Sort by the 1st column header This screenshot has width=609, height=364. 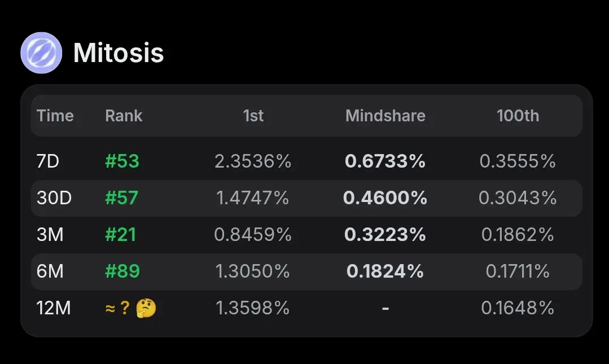tap(253, 116)
